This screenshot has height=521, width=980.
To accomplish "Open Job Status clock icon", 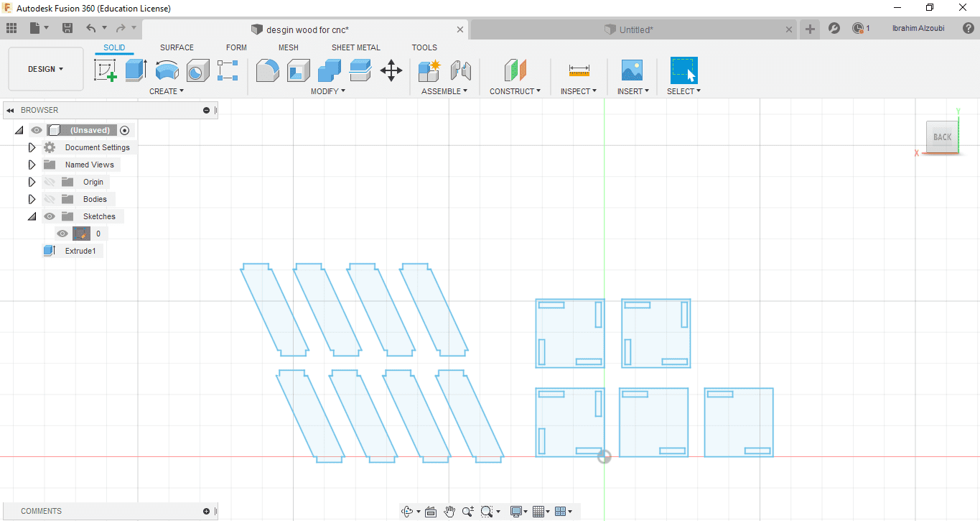I will tap(858, 29).
